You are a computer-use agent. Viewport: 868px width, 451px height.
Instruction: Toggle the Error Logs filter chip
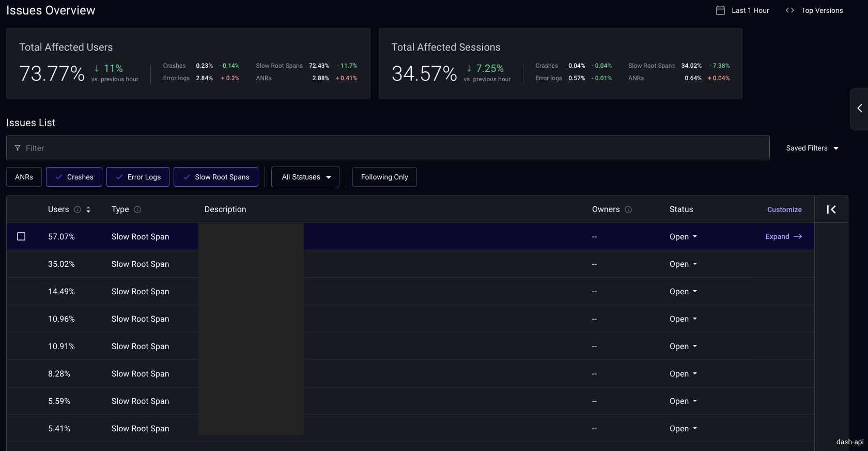tap(138, 177)
